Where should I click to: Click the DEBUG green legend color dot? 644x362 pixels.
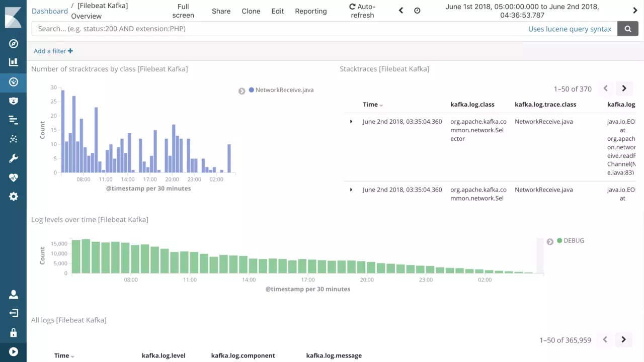point(559,241)
